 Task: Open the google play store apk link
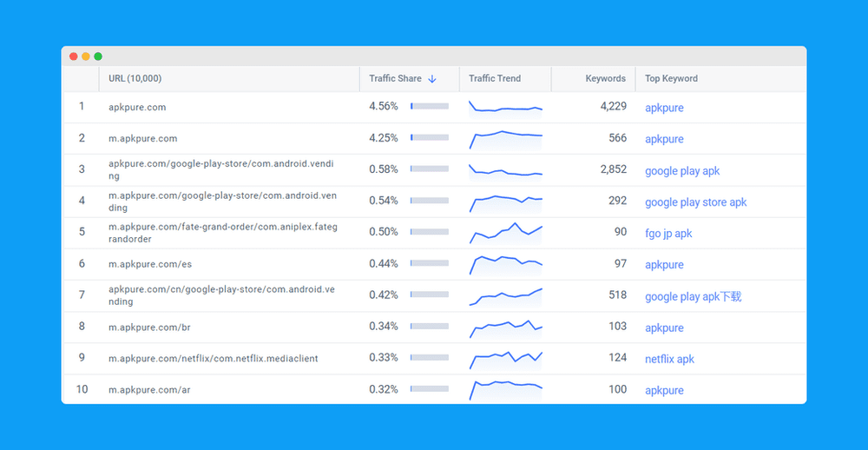pyautogui.click(x=696, y=202)
